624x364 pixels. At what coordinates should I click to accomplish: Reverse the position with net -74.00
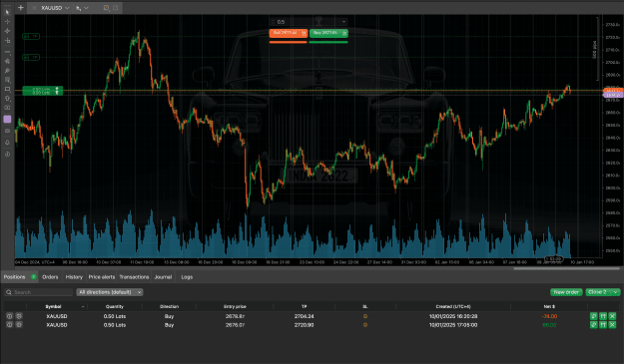[594, 316]
